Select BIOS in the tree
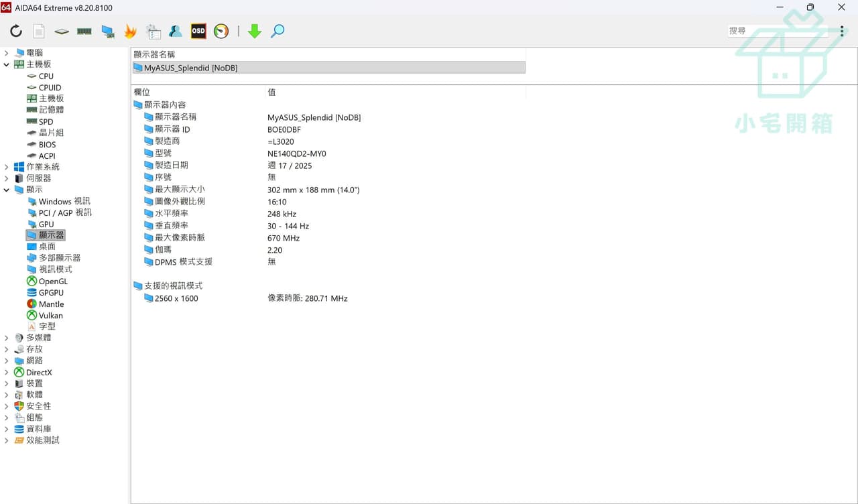The height and width of the screenshot is (504, 858). click(x=47, y=145)
